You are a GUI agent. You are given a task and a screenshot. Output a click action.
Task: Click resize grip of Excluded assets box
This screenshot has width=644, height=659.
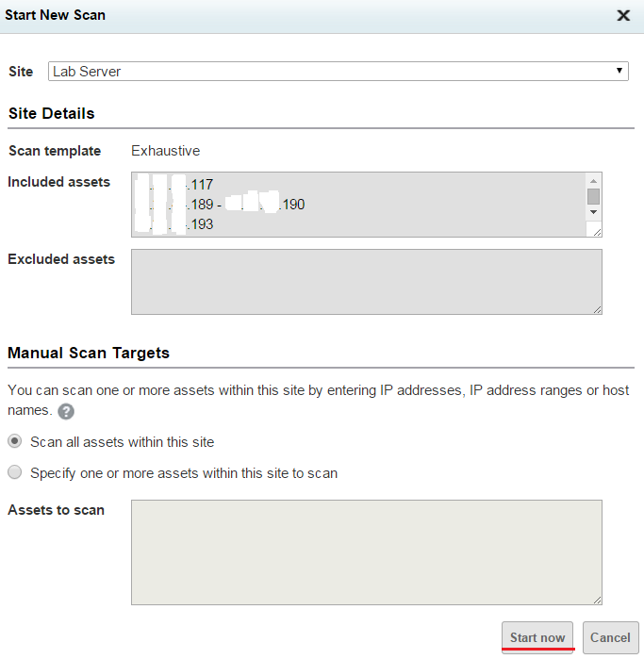pos(597,309)
